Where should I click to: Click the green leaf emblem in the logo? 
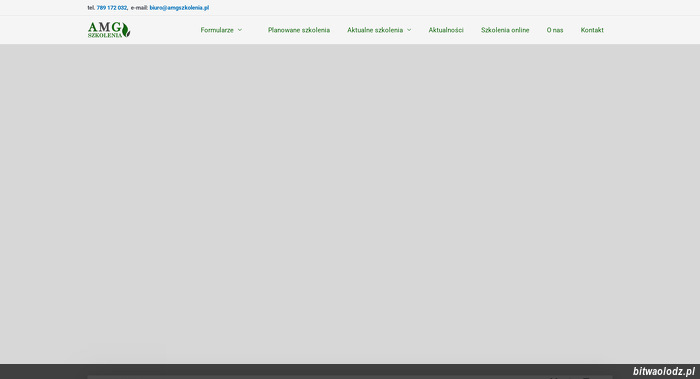126,30
